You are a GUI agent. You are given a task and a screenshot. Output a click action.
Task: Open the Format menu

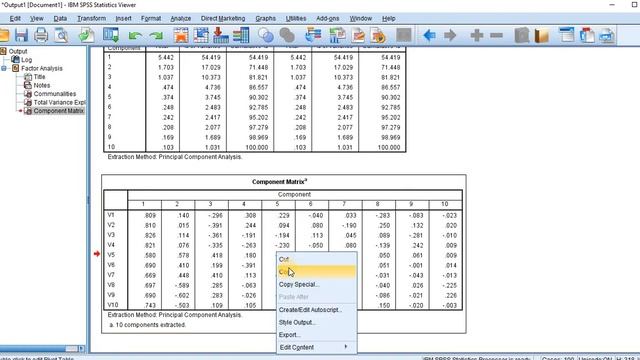(x=151, y=18)
